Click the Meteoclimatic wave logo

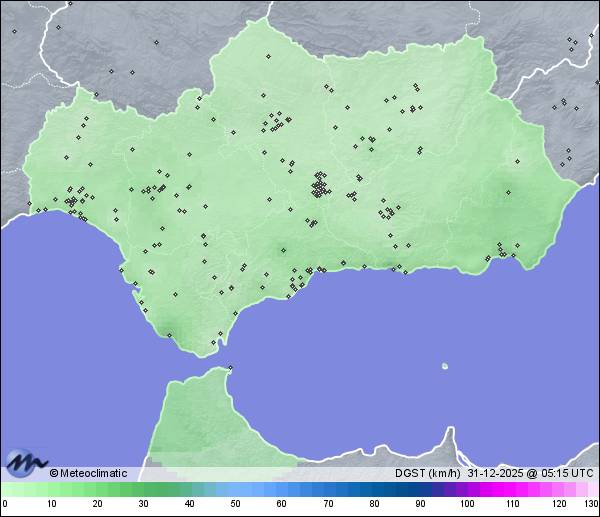point(24,462)
